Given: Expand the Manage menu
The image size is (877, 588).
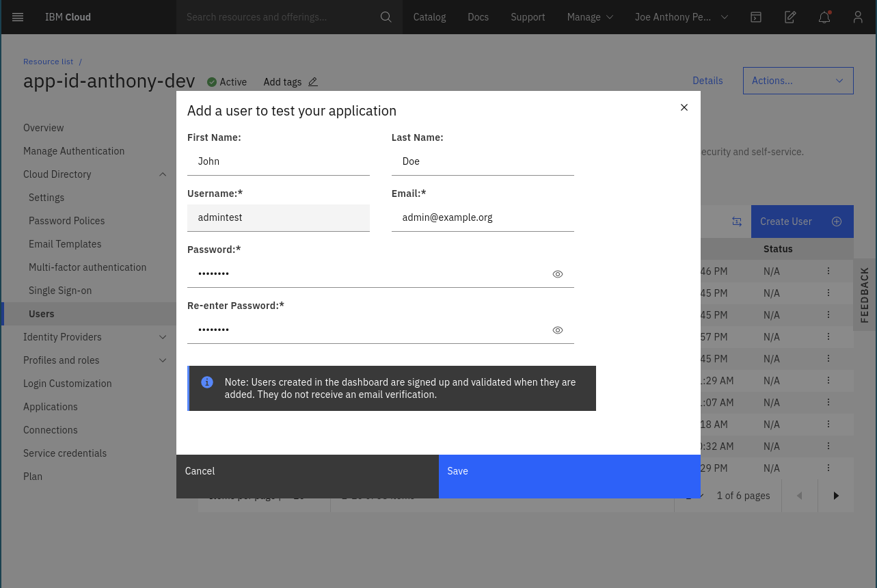Looking at the screenshot, I should tap(590, 17).
